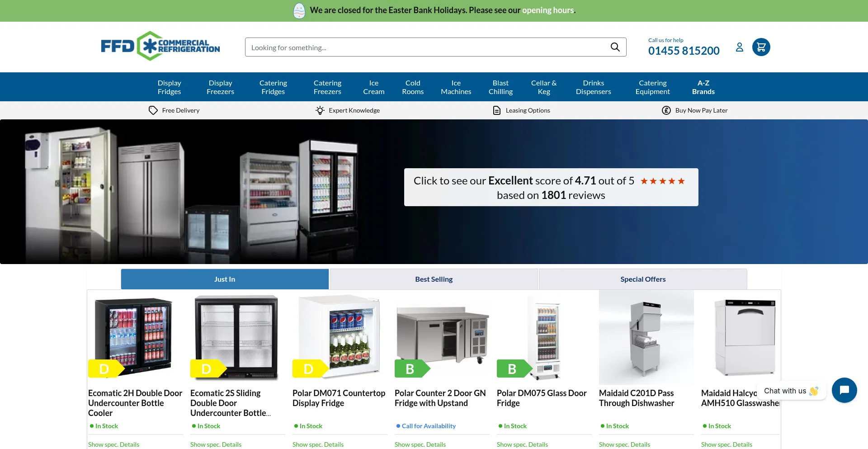
Task: Open the Cellar & Keg menu
Action: coord(544,87)
